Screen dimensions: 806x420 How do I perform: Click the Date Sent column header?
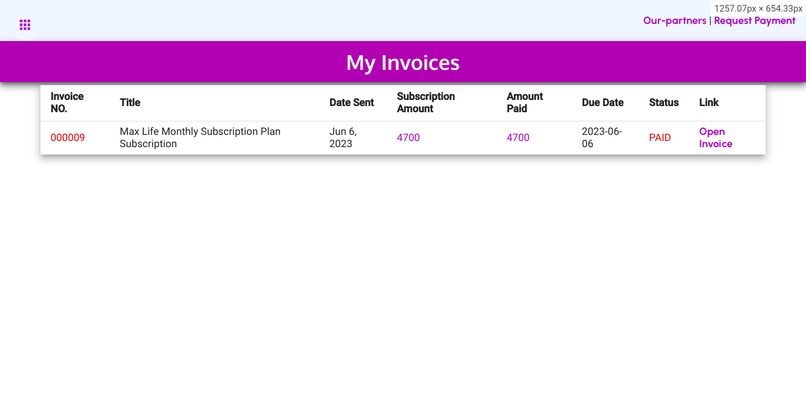352,102
